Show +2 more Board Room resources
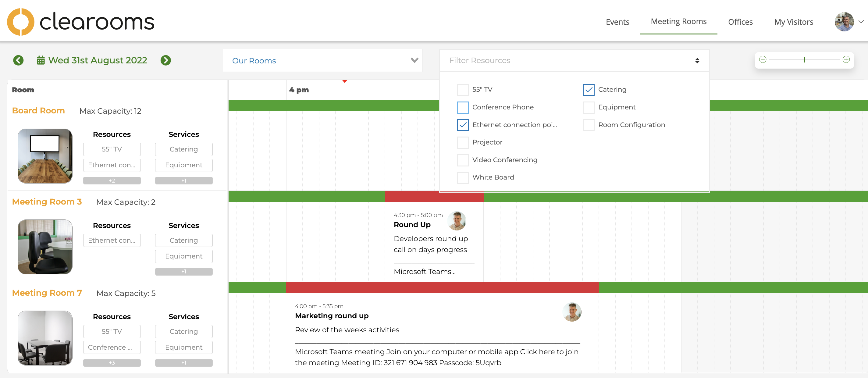The height and width of the screenshot is (378, 868). 112,180
